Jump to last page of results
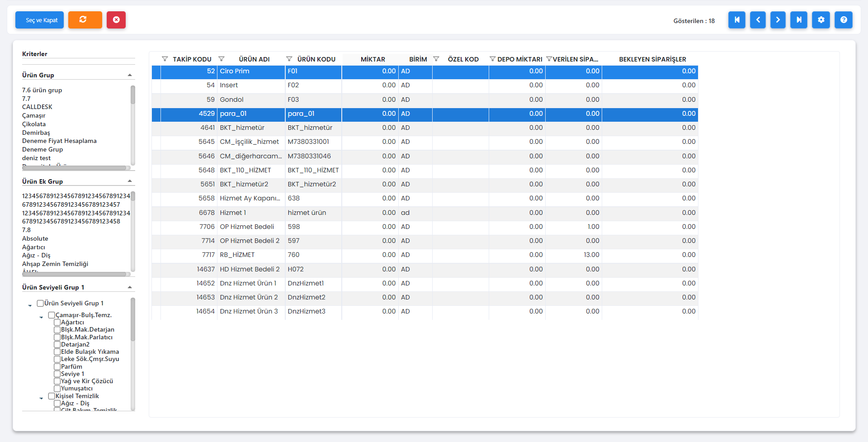Viewport: 868px width, 442px height. click(798, 20)
